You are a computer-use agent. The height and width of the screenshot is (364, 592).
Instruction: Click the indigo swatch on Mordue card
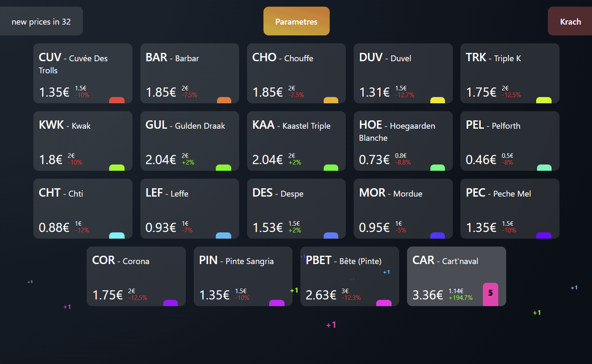tap(437, 235)
